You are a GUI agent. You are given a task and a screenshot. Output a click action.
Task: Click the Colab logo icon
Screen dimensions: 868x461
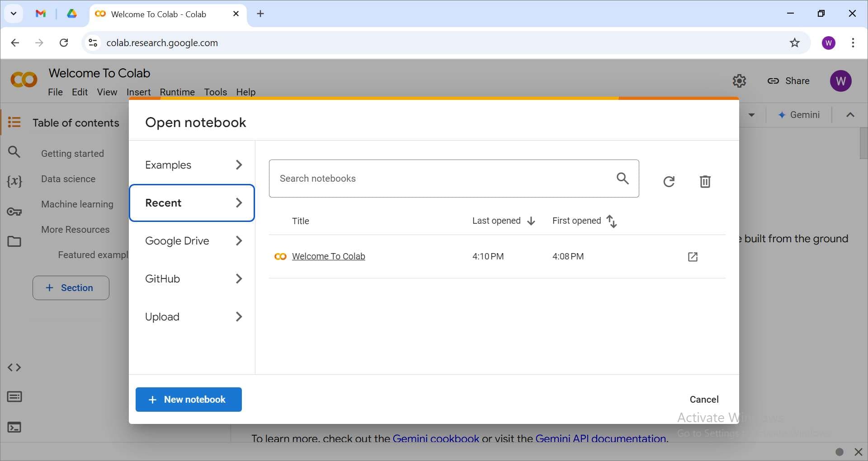point(24,80)
